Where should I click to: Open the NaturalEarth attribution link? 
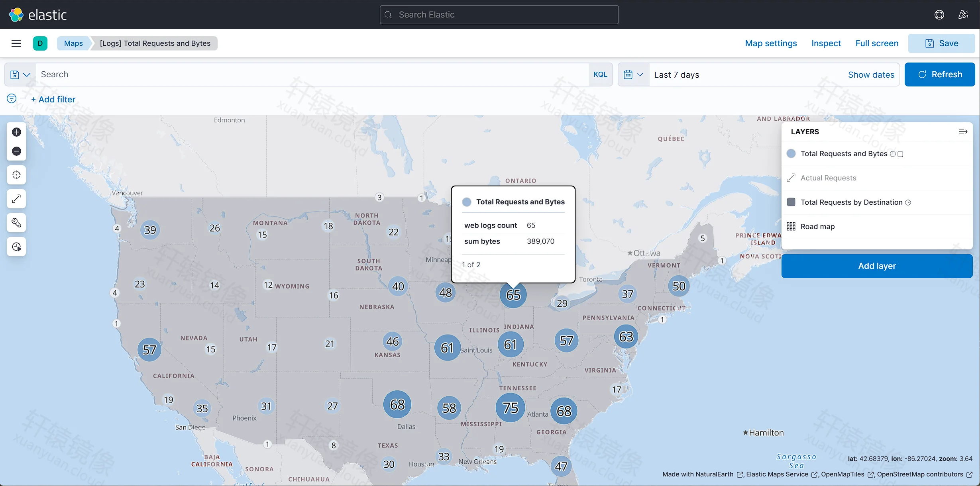(702, 474)
